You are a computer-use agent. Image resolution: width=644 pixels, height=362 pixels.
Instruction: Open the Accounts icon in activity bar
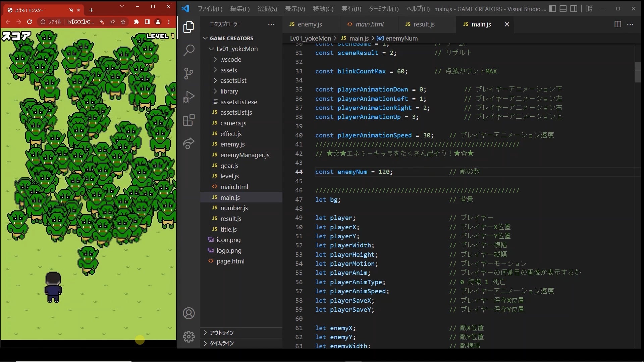tap(189, 313)
